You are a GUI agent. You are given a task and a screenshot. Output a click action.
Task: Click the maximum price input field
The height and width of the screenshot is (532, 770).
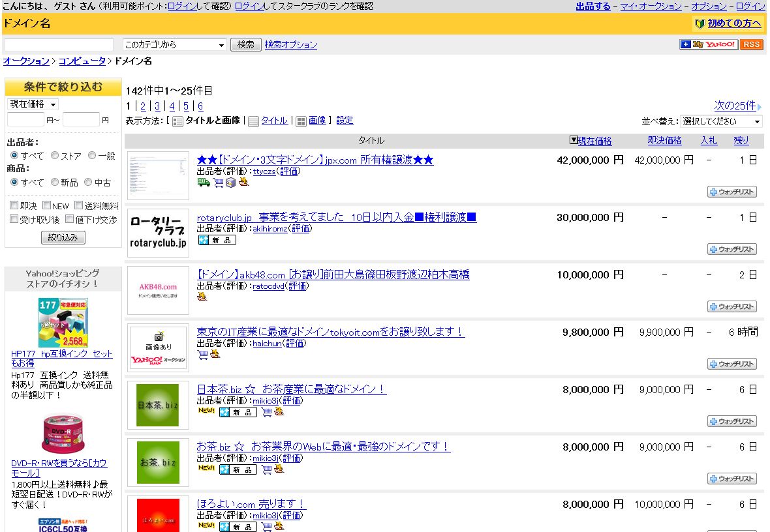click(x=82, y=120)
